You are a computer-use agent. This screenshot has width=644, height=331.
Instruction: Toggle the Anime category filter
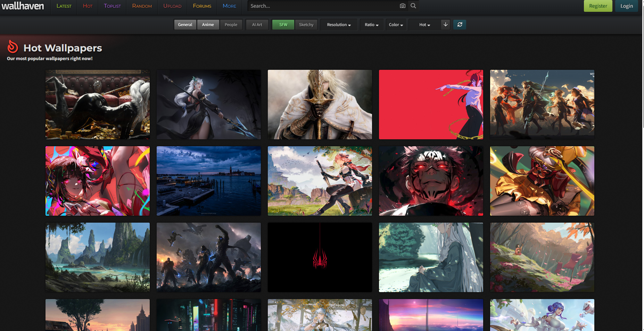point(208,25)
